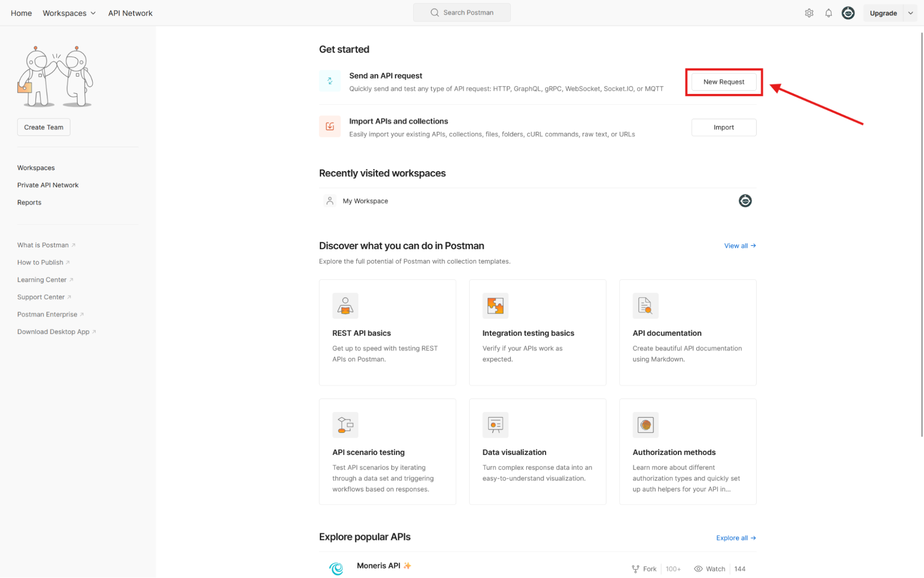Viewport: 924px width, 578px height.
Task: Open the View all templates link
Action: 740,246
